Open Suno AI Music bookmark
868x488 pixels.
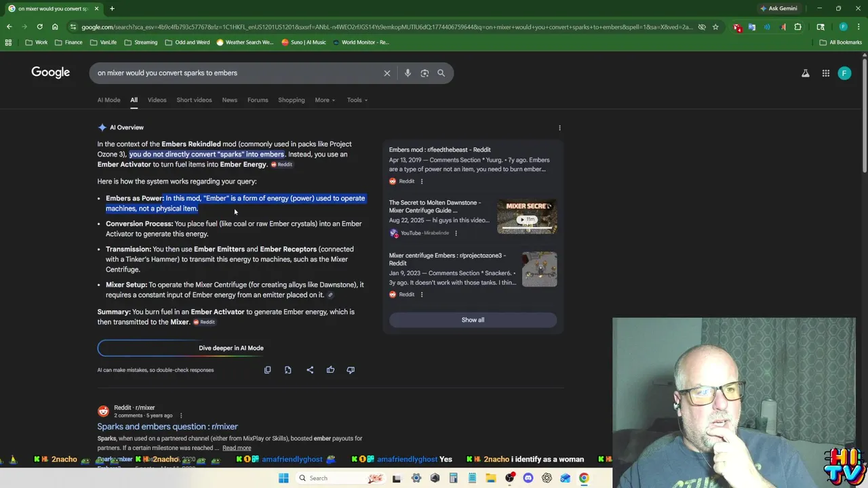tap(304, 42)
